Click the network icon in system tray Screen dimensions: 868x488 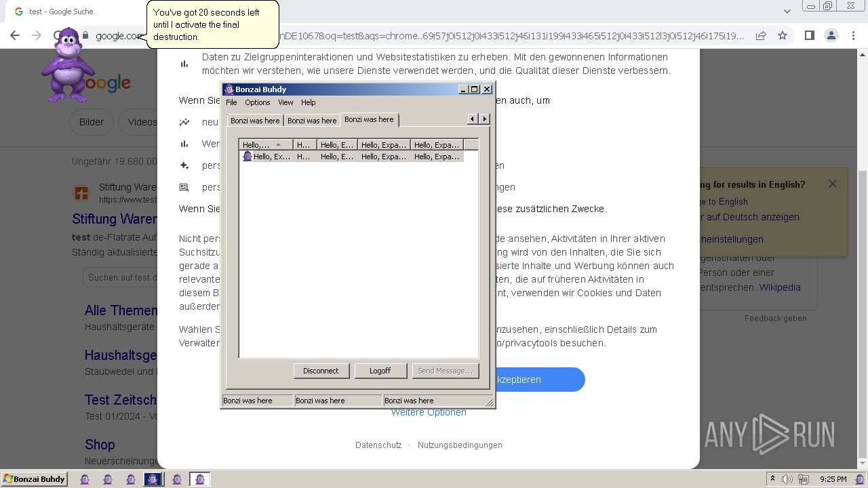point(804,479)
